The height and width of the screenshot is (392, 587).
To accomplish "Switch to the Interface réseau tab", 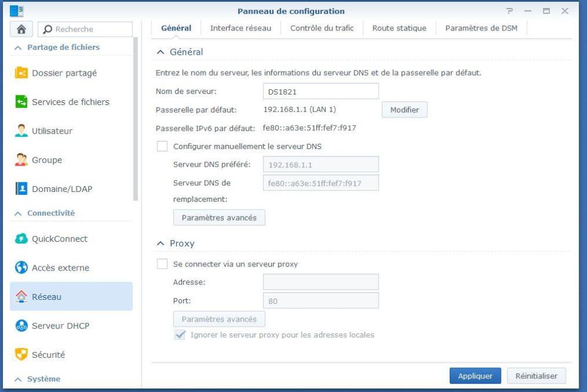I will pyautogui.click(x=241, y=28).
